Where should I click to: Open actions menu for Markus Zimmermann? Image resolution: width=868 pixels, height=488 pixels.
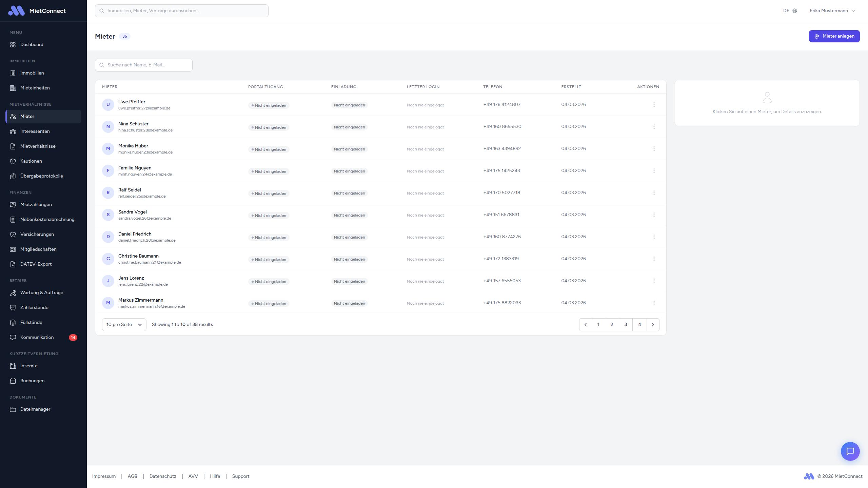[x=654, y=303]
